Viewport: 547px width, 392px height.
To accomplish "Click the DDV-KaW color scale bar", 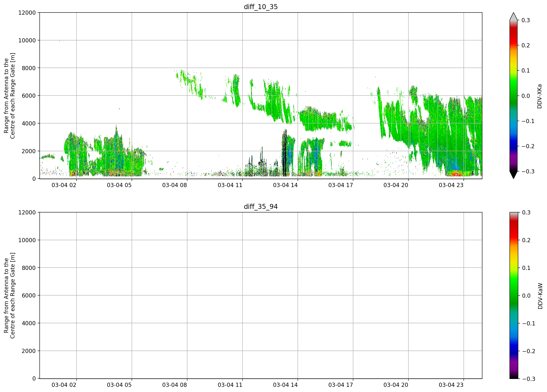I will 513,295.
